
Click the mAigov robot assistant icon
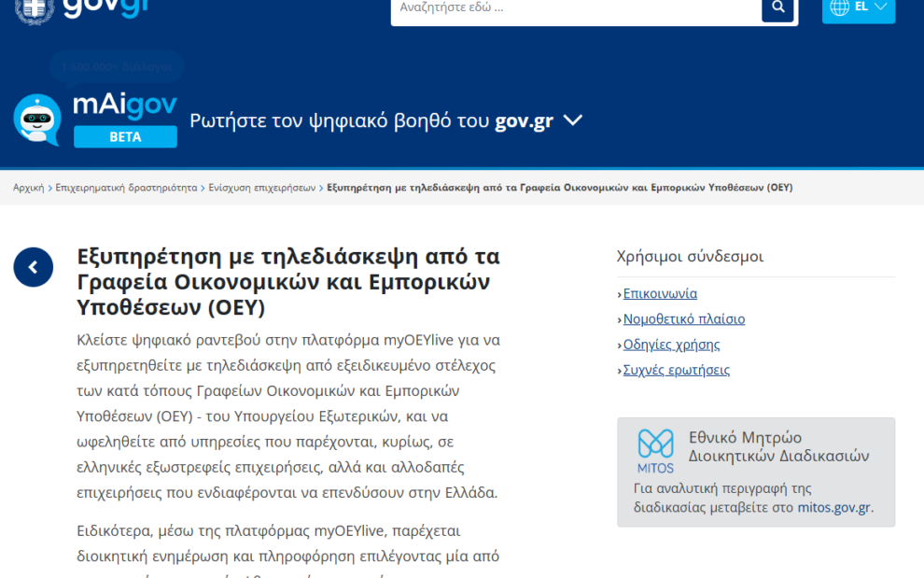pyautogui.click(x=36, y=117)
